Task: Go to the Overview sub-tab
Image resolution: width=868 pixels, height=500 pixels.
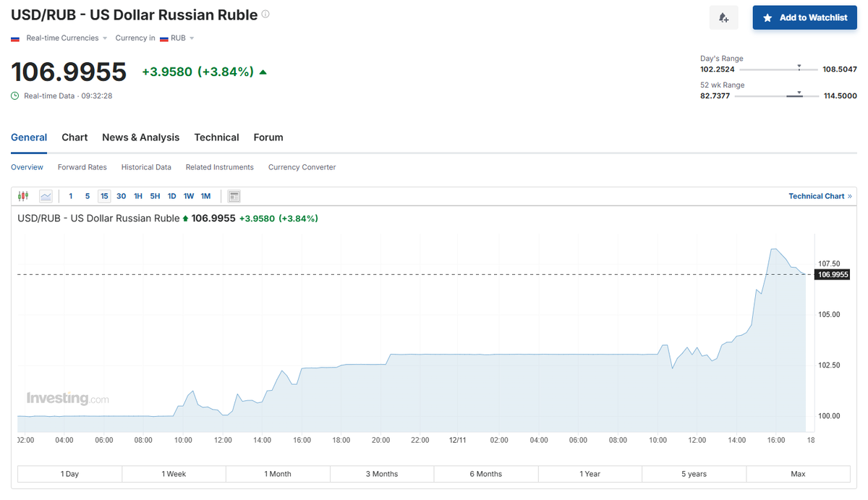Action: point(27,167)
